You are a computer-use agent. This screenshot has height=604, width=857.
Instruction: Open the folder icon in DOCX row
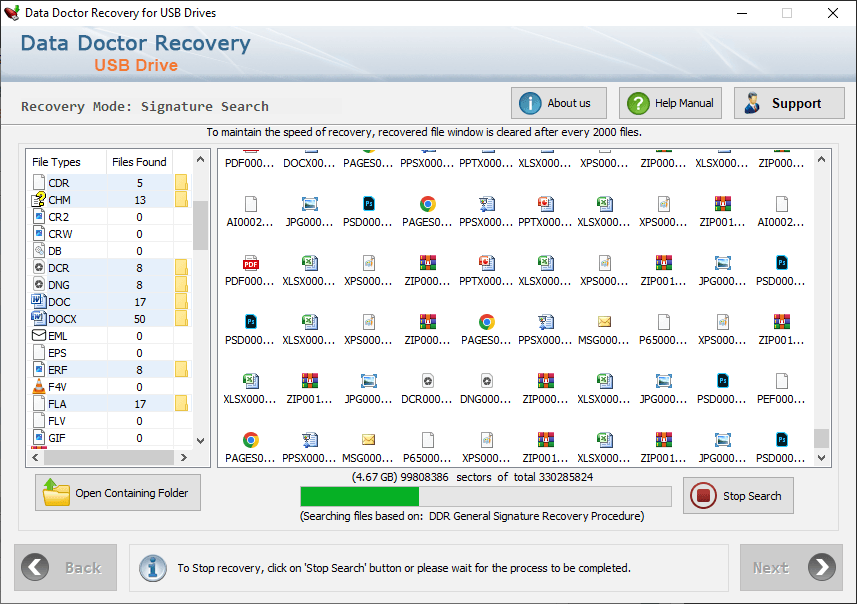(x=181, y=318)
